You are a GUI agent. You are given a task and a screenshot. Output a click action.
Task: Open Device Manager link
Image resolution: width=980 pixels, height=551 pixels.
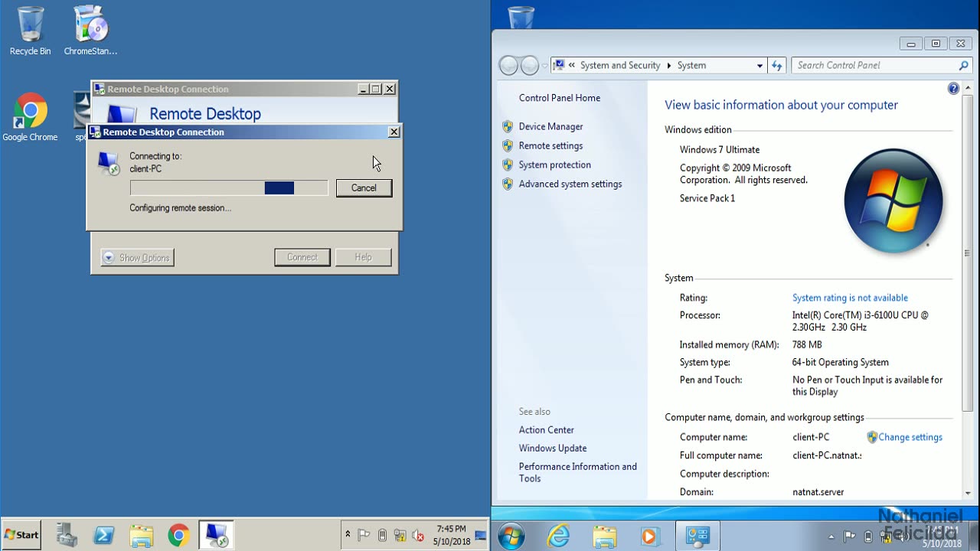[x=550, y=126]
